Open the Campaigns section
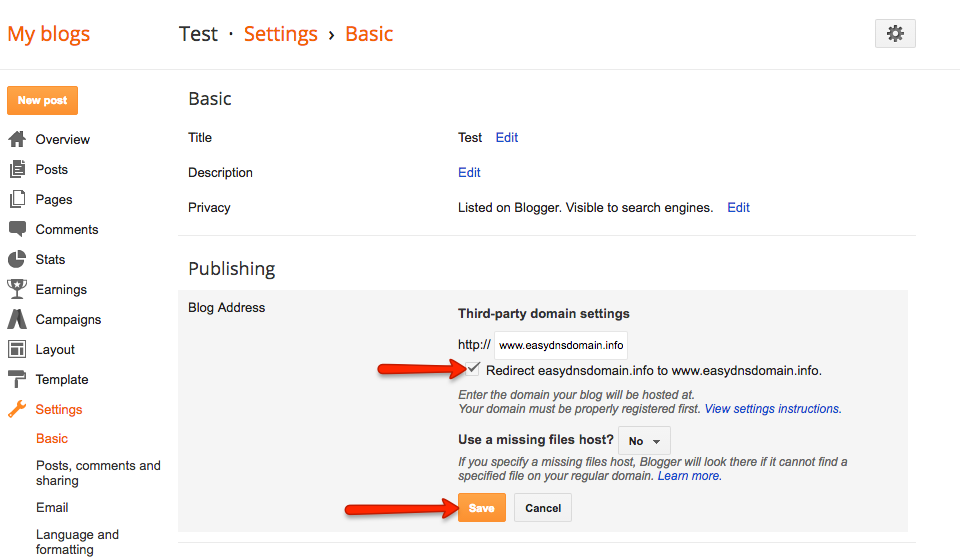 [68, 319]
